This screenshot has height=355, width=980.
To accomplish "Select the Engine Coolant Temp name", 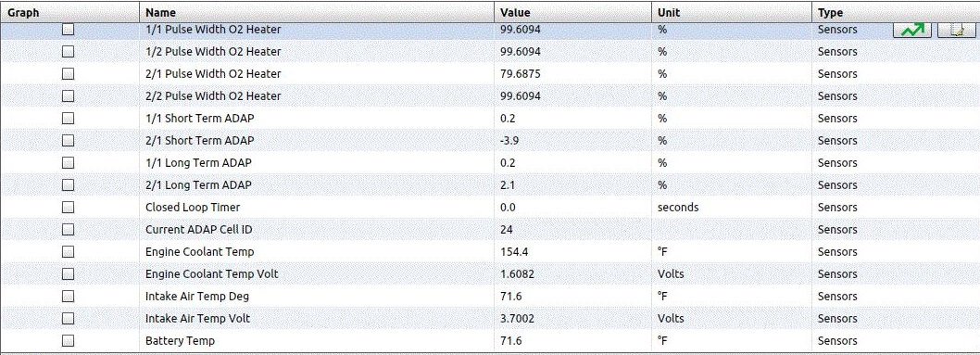I will [x=200, y=252].
